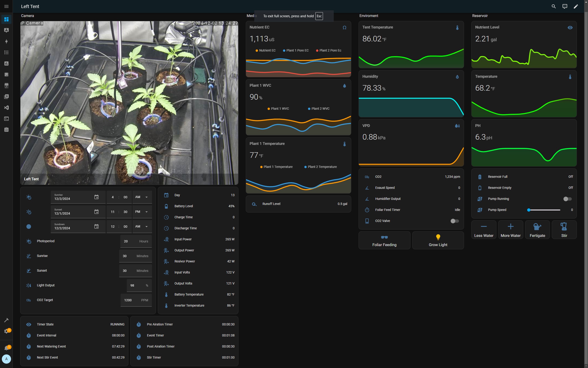Click the edit dashboard pencil icon

(x=576, y=6)
